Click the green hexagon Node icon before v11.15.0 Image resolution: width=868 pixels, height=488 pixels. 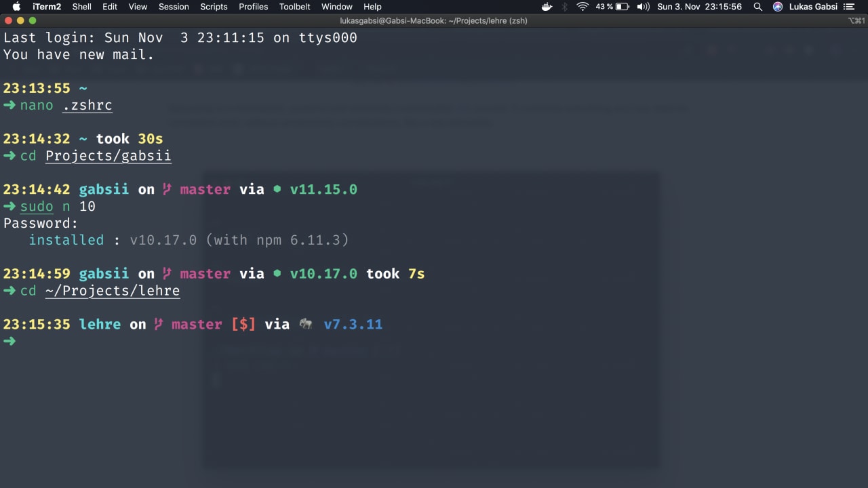277,190
